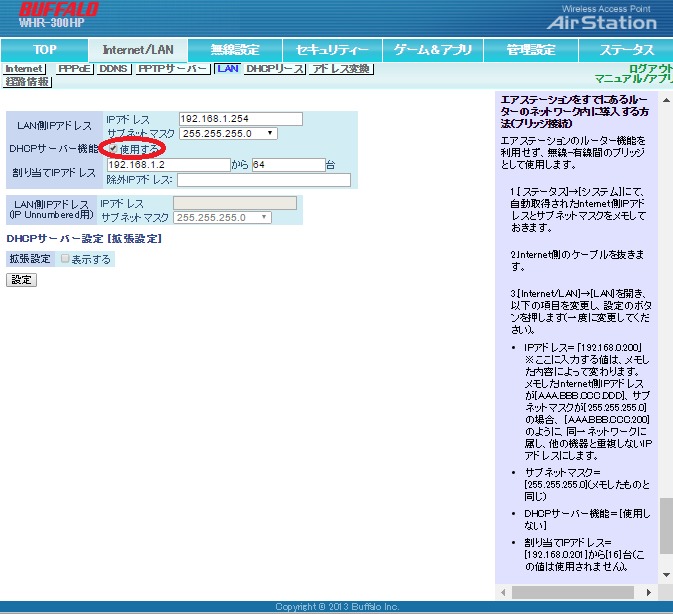Viewport: 673px width, 614px height.
Task: Open the DDNS sub-menu
Action: click(x=115, y=69)
